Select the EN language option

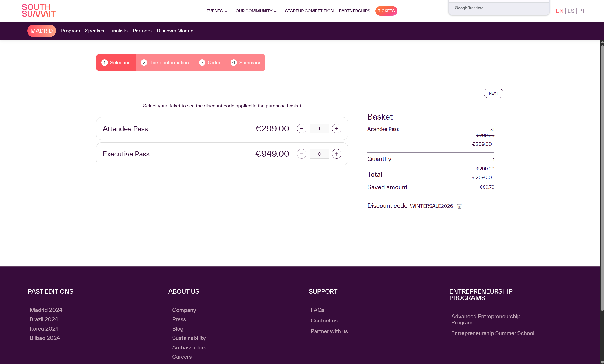pos(559,11)
